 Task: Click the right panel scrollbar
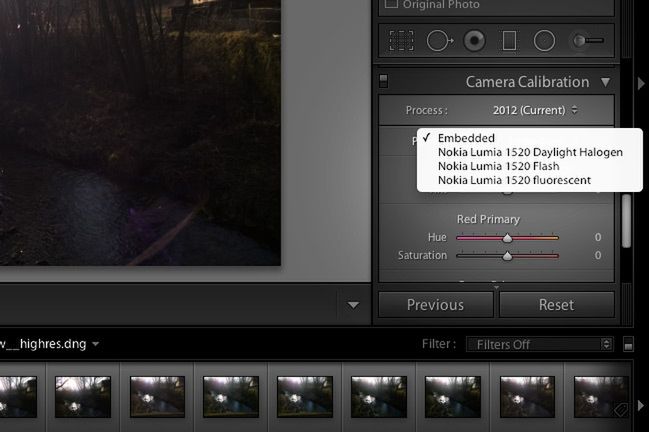(x=627, y=221)
